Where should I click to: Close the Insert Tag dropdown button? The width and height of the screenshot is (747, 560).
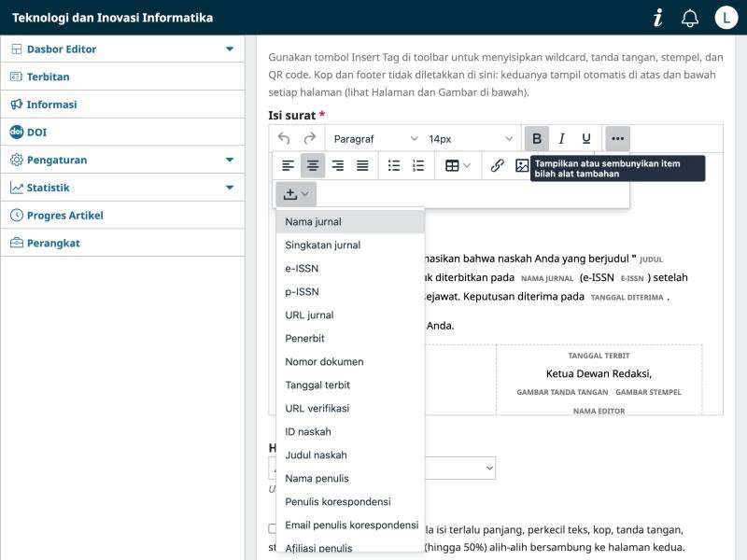tap(296, 194)
